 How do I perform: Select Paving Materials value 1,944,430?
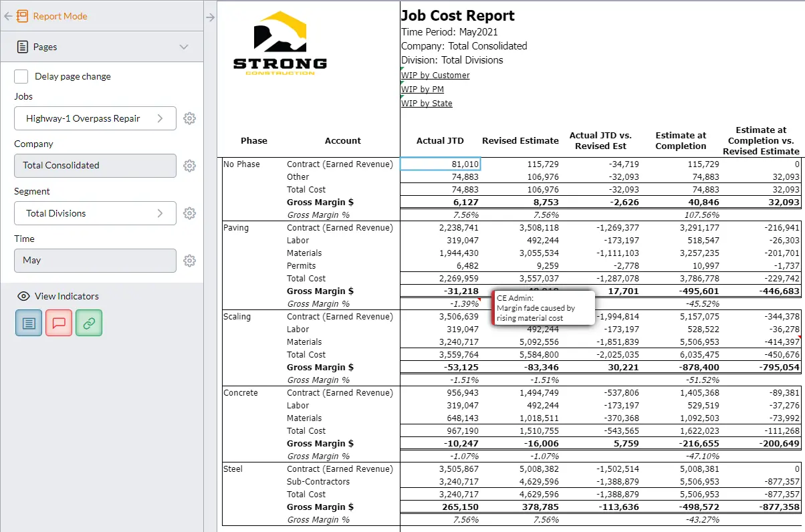(440, 253)
